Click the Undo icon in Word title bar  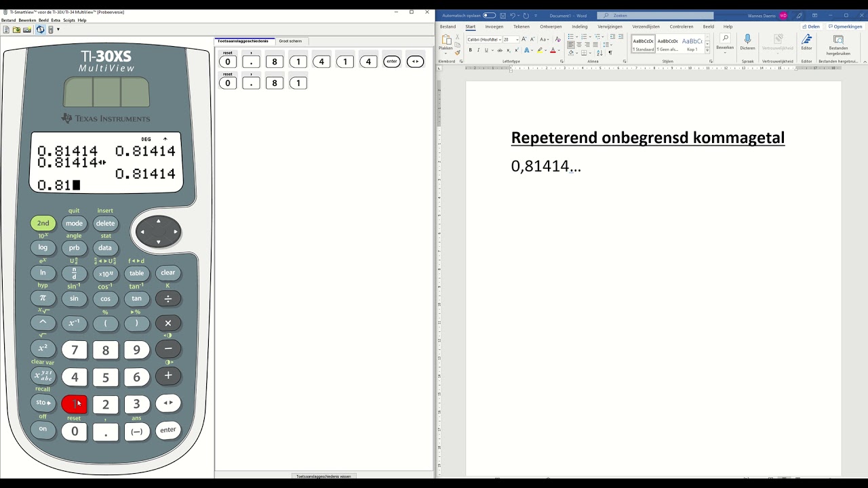(x=513, y=16)
